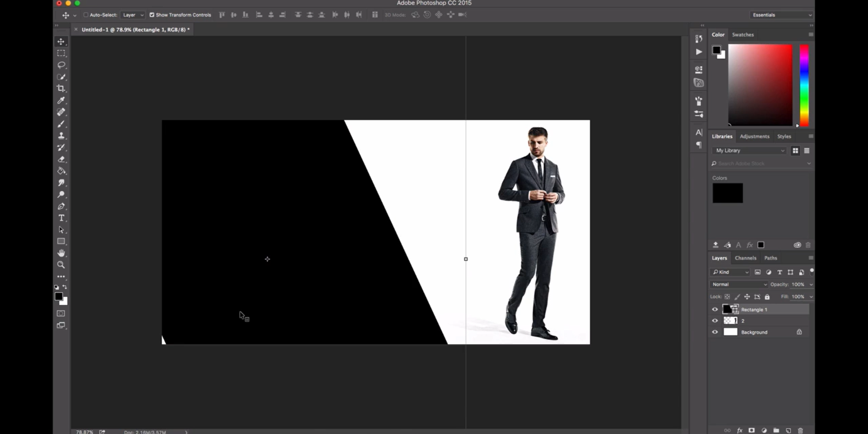
Task: Open the layer Kind filter dropdown
Action: click(731, 272)
